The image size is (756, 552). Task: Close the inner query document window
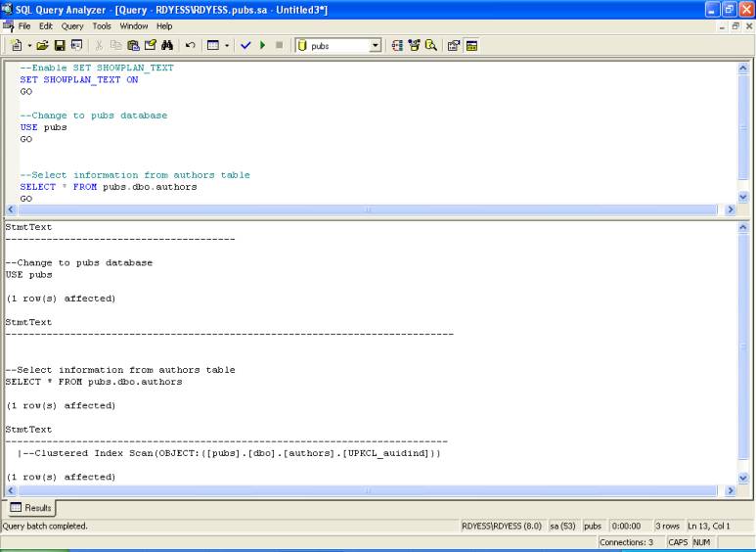click(749, 26)
